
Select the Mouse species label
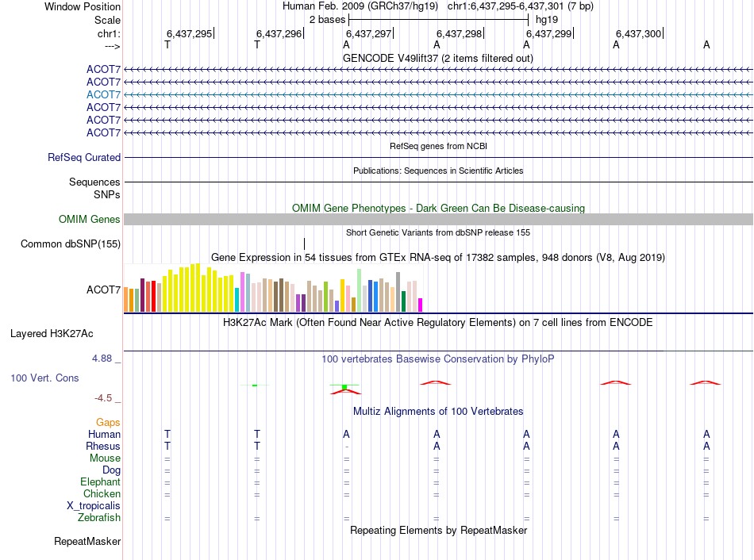click(105, 458)
